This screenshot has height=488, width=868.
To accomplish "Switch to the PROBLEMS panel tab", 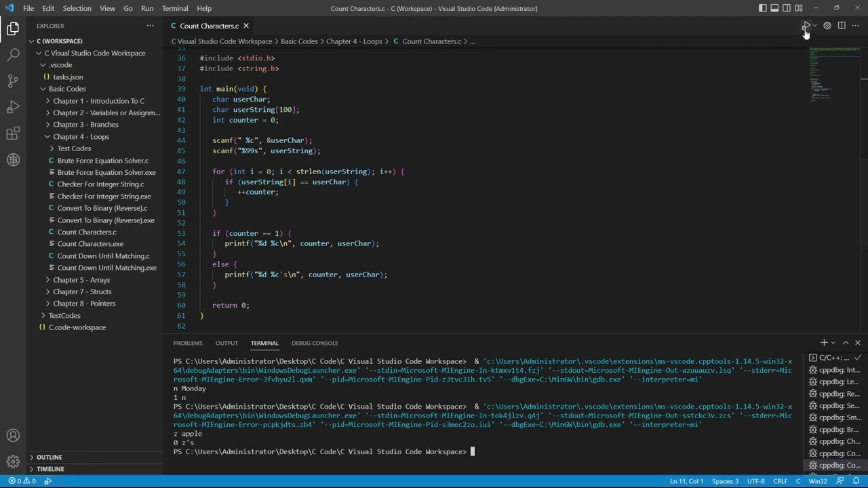I will (x=188, y=343).
